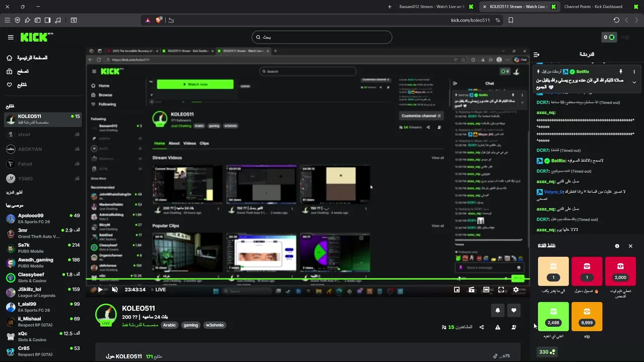Open player settings gear

coord(516,290)
